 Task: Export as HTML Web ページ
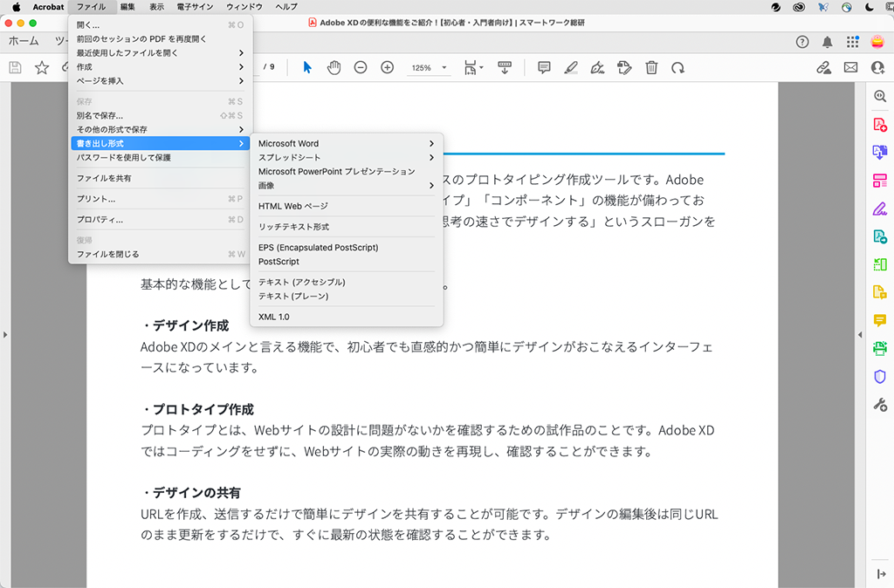[x=347, y=206]
